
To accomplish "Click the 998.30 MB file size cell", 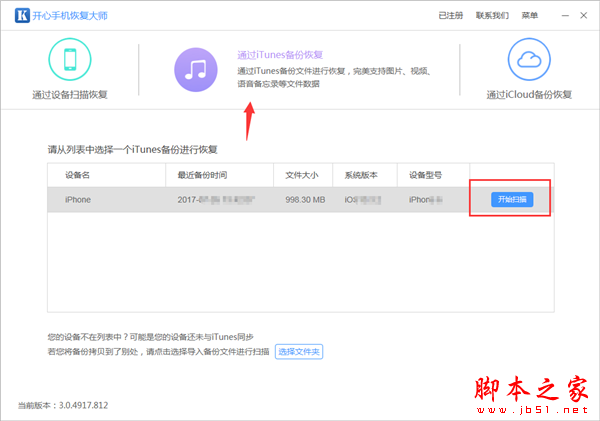I will (x=305, y=200).
